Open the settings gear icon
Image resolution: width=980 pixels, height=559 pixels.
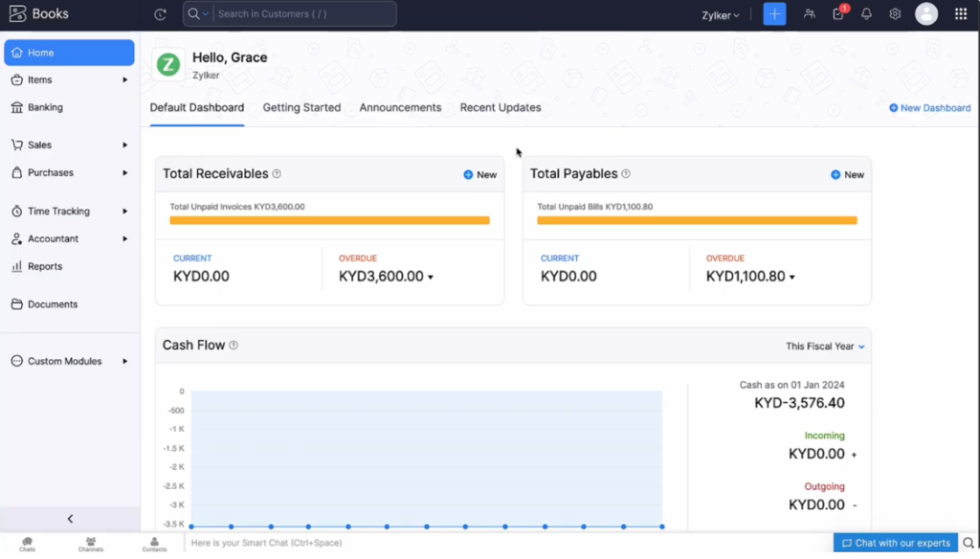(895, 13)
